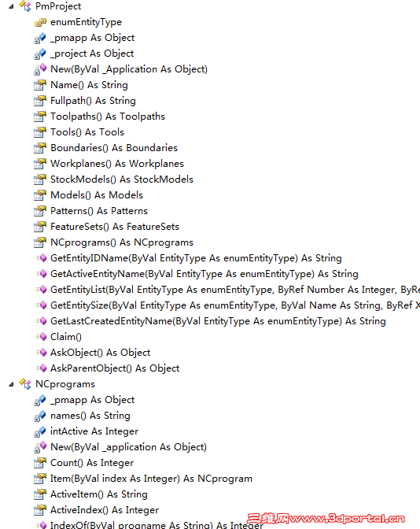Select Fullpath() As String property
Screen dimensions: 420x529
(x=93, y=101)
